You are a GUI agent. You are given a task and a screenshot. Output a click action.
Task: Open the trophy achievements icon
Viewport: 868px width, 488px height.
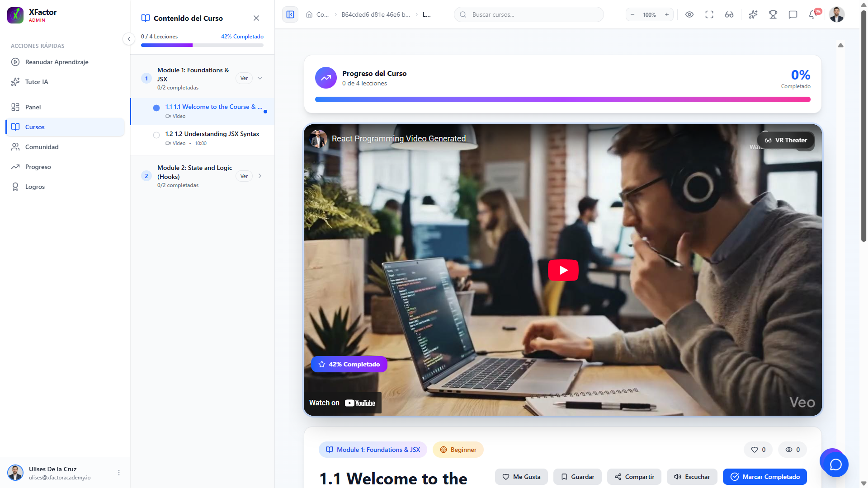[x=773, y=14]
